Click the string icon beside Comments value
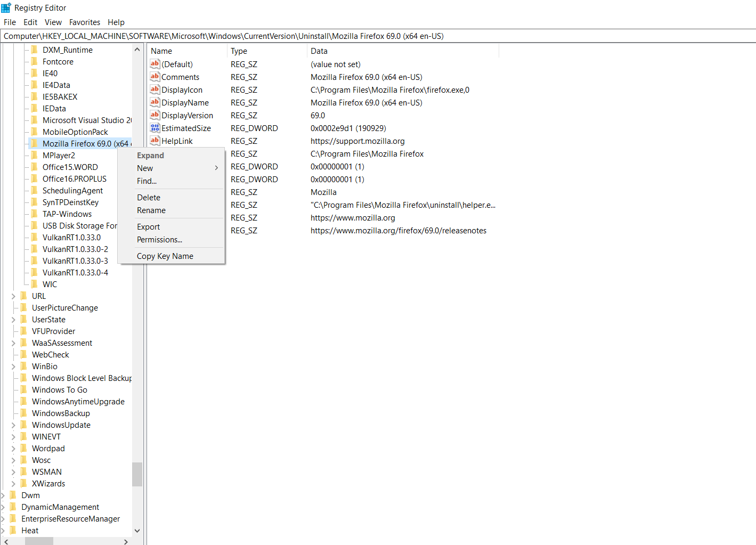756x545 pixels. pyautogui.click(x=155, y=77)
